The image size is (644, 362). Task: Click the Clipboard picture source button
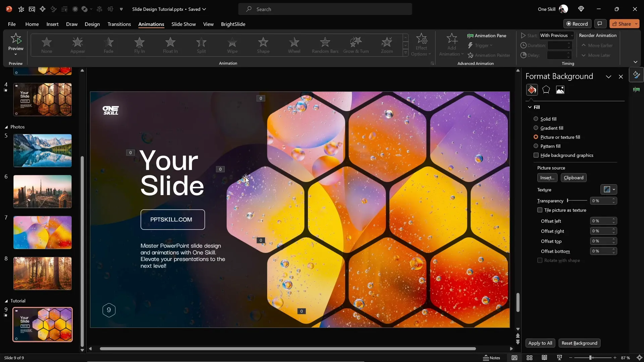click(x=574, y=178)
